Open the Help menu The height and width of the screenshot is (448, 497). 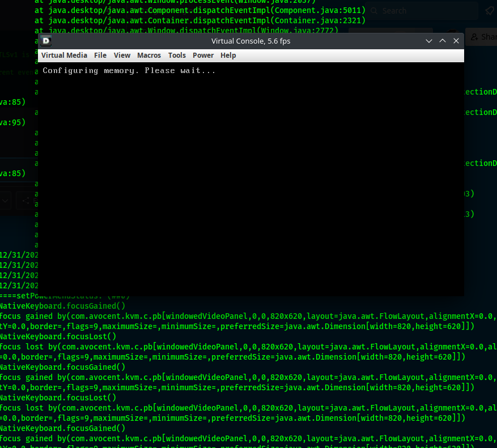tap(228, 55)
